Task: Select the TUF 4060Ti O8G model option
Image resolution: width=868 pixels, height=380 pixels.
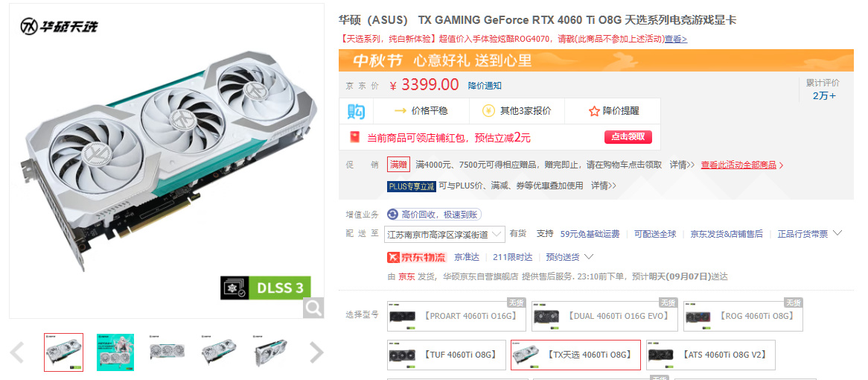Action: 446,355
